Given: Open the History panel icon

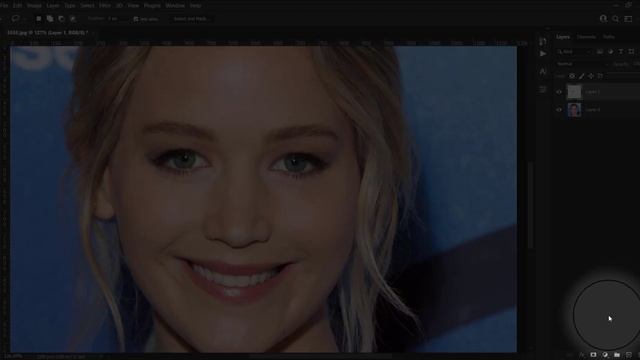Looking at the screenshot, I should [x=542, y=41].
